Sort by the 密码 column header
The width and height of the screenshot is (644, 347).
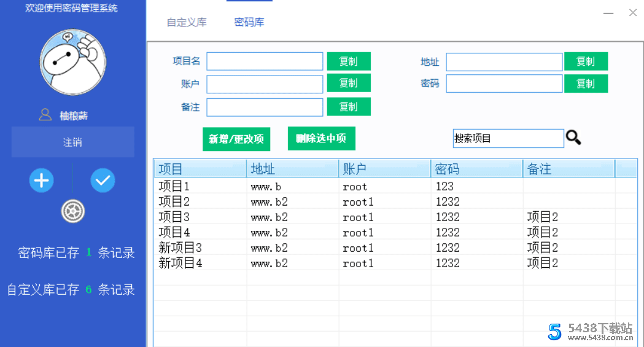(476, 169)
